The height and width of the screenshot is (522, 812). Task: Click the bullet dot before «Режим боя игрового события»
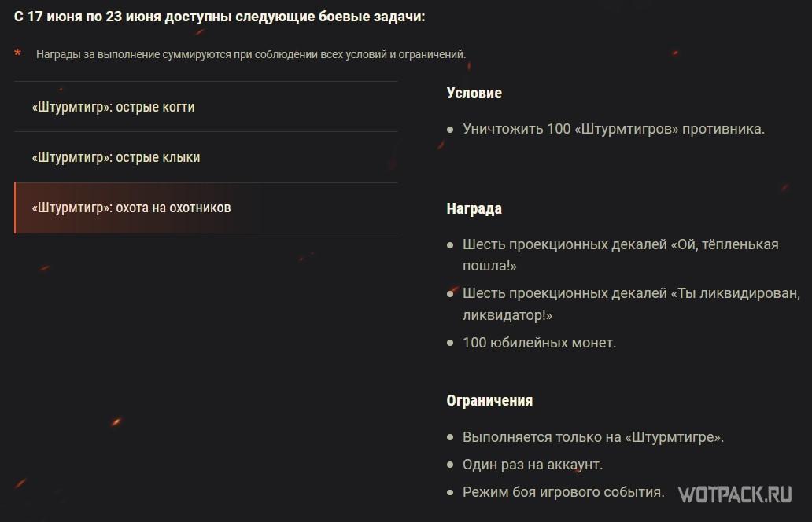(x=450, y=493)
